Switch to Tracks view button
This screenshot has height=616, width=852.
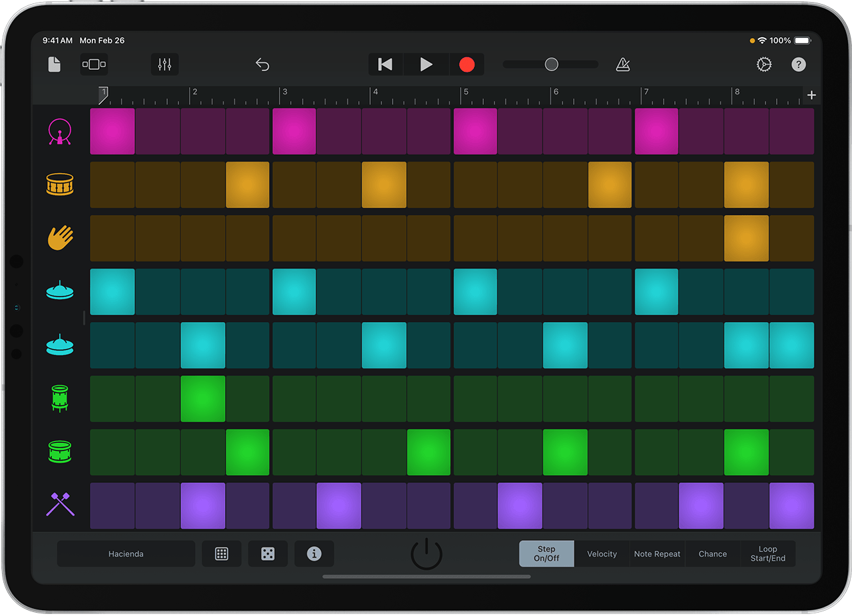click(94, 65)
